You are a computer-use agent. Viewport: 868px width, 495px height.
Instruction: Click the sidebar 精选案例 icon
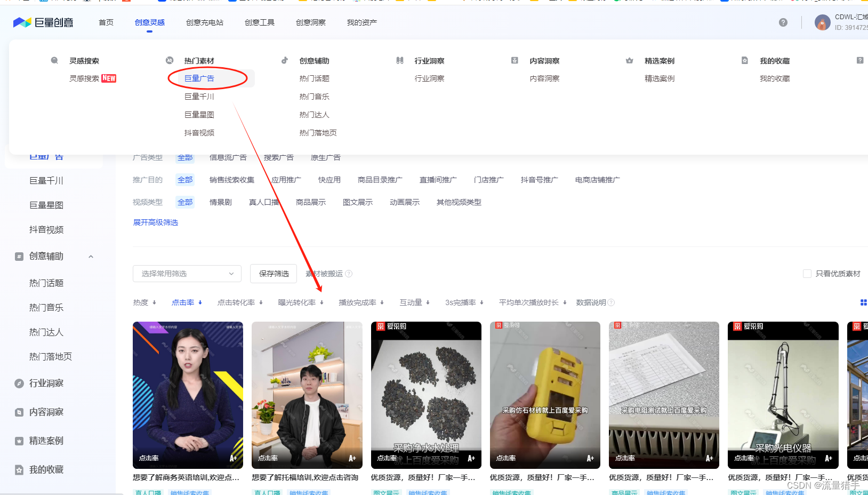click(19, 441)
